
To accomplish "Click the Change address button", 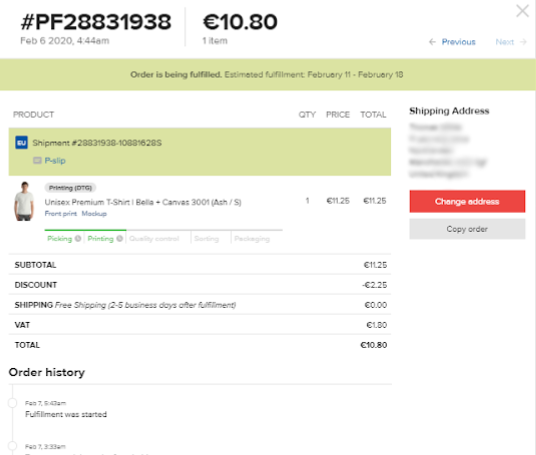I will click(467, 201).
